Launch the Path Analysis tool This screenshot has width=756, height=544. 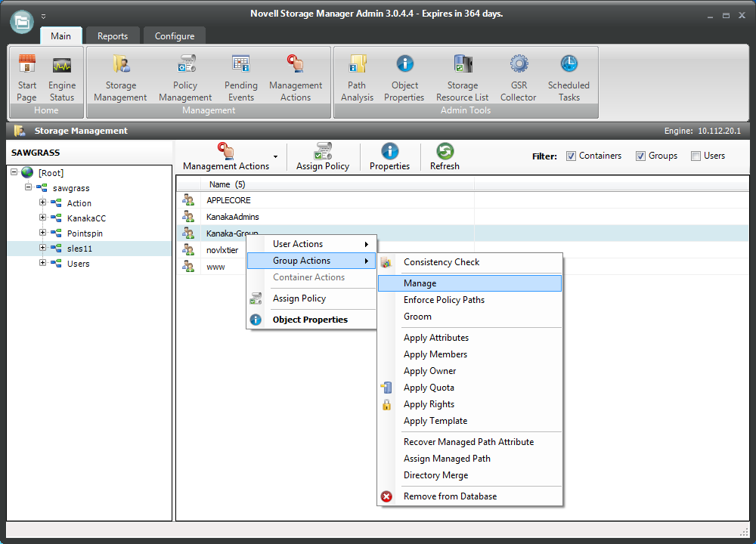click(358, 78)
